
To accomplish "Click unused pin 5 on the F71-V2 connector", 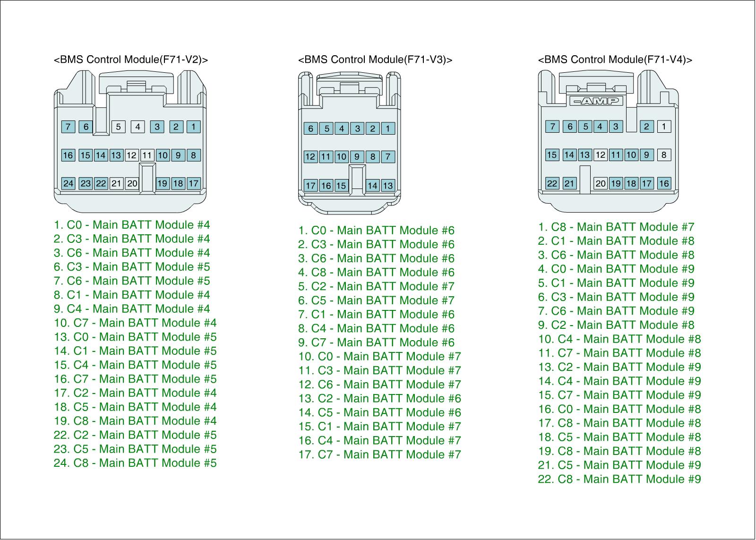I will point(118,127).
